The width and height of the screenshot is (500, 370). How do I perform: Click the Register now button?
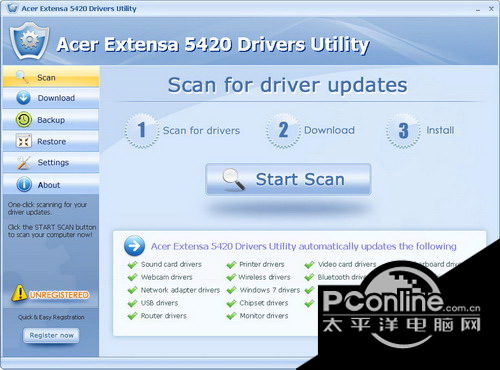coord(51,335)
